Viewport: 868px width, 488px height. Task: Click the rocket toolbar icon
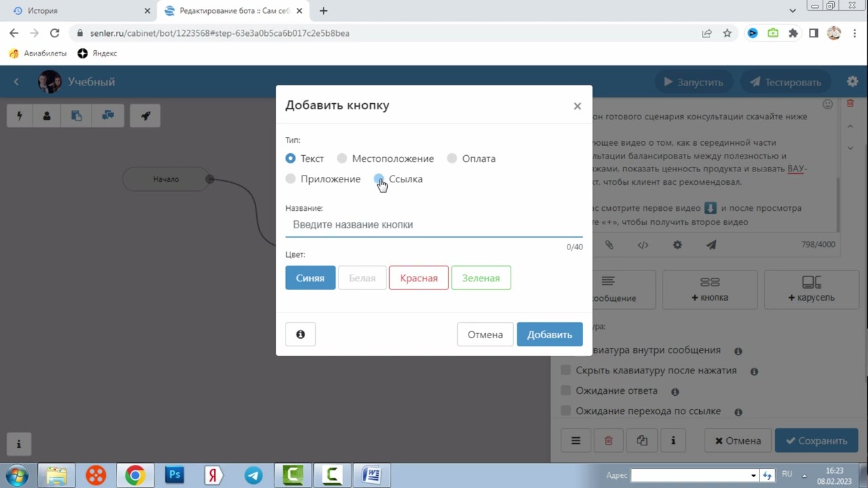click(x=145, y=116)
